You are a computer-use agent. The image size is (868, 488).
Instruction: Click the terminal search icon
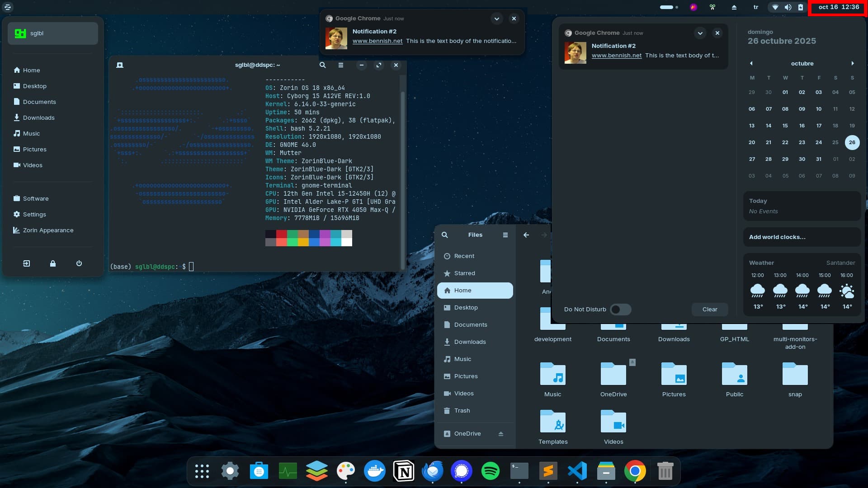[x=322, y=65]
